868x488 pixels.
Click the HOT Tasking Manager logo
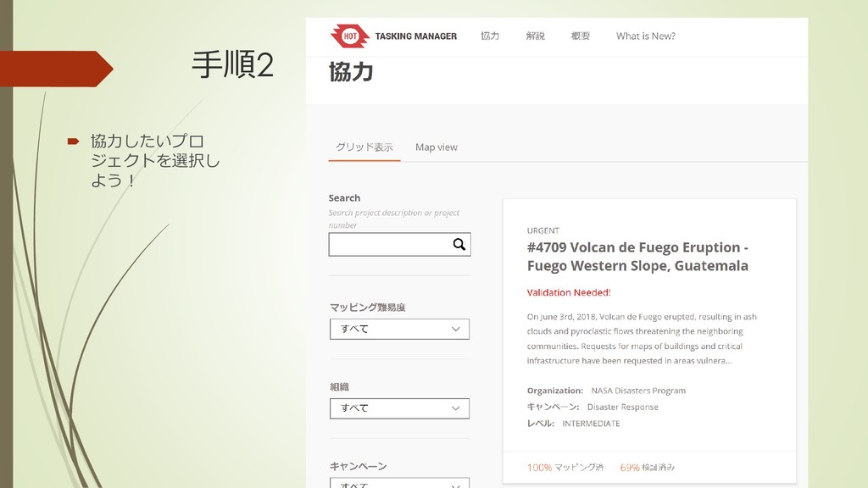click(x=350, y=36)
